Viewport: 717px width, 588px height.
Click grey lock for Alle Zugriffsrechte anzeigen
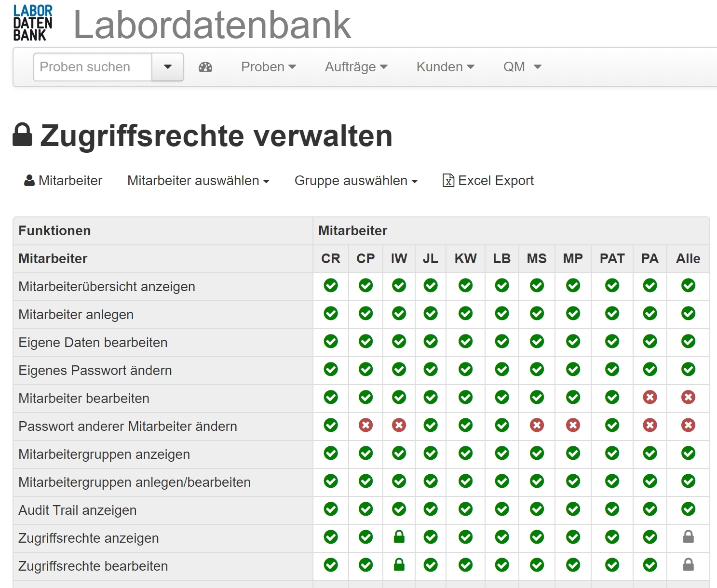[x=688, y=537]
